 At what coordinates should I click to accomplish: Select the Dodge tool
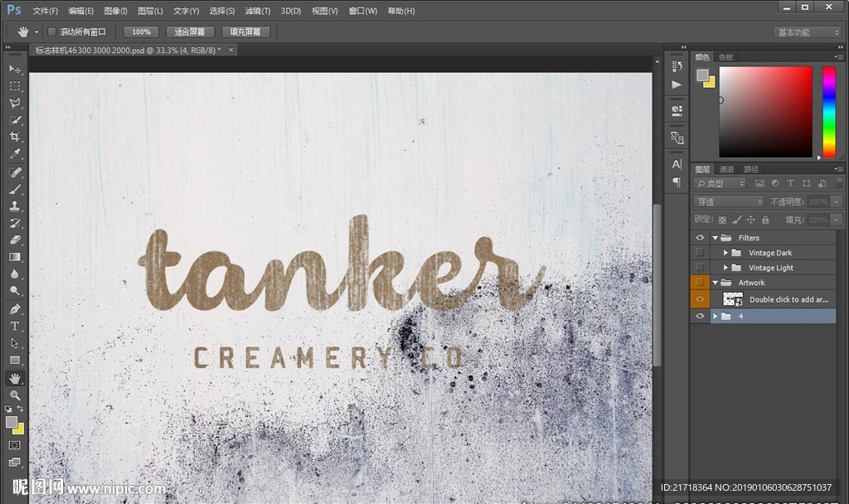click(15, 291)
